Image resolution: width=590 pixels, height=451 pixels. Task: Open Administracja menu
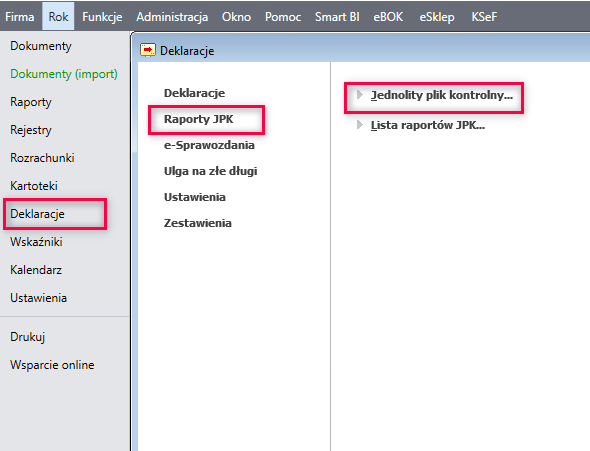coord(172,17)
